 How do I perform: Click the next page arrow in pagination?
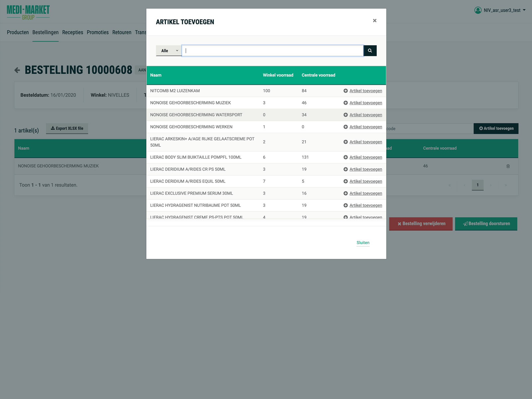click(490, 185)
